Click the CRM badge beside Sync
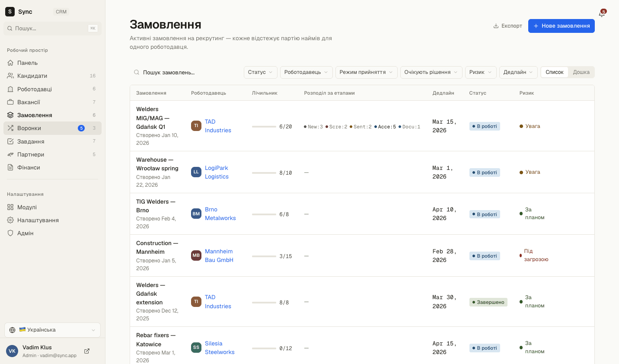The width and height of the screenshot is (619, 364). coord(61,12)
